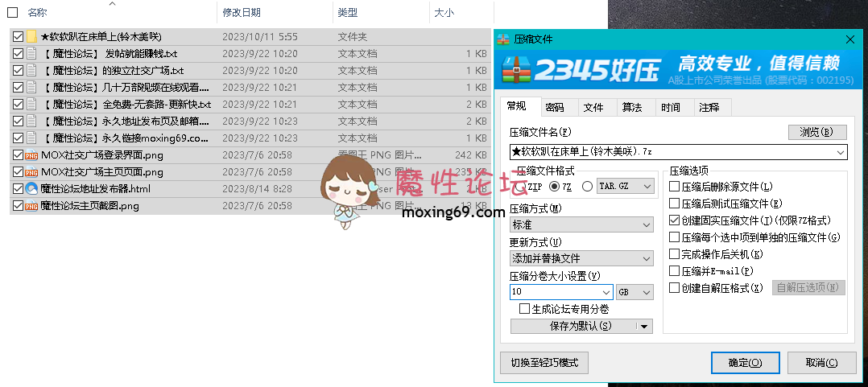The image size is (868, 387).
Task: Select file name MOX社交广场主页页面.png
Action: click(x=101, y=172)
